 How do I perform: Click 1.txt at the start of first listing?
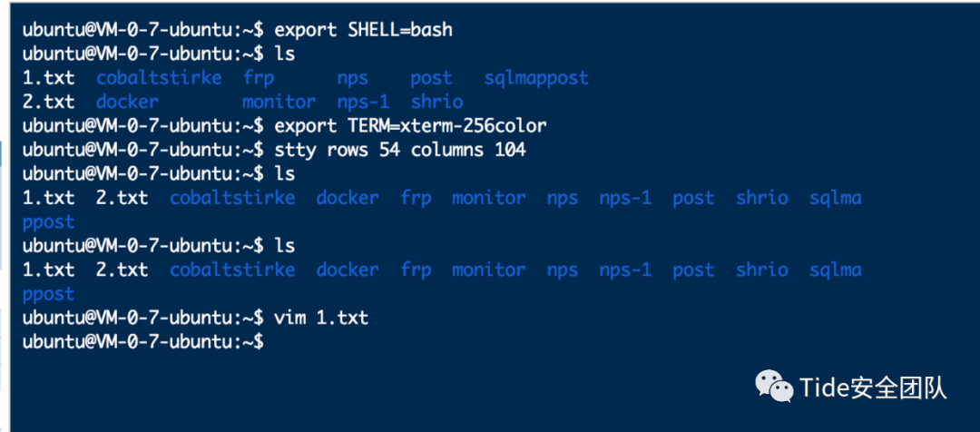[49, 78]
